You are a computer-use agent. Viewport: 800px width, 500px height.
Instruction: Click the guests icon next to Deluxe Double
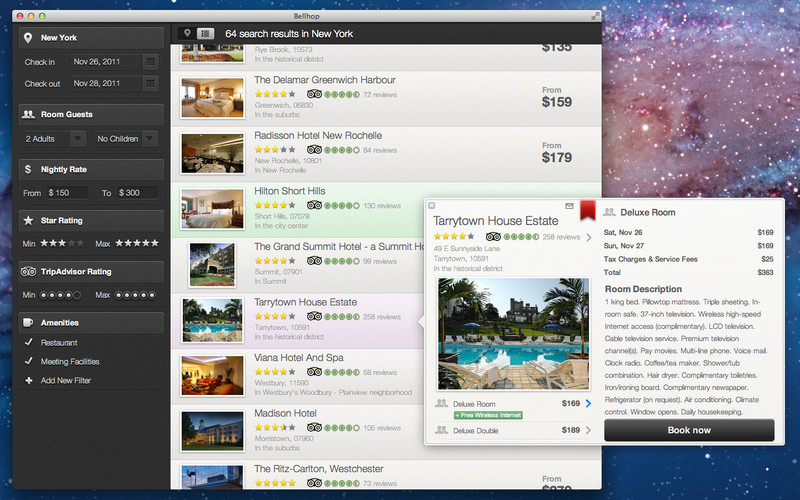[x=441, y=430]
